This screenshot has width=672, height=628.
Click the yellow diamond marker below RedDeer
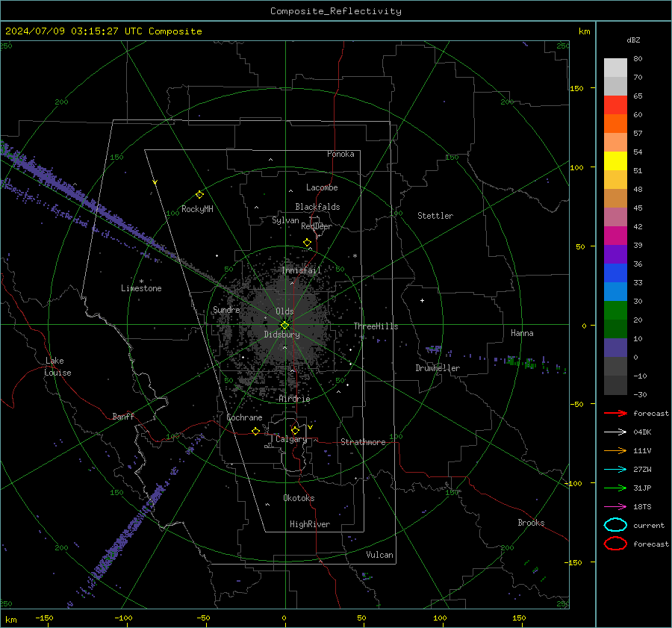coord(308,243)
